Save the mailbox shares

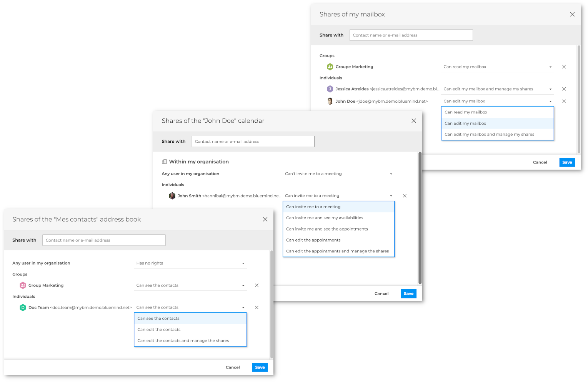click(567, 162)
